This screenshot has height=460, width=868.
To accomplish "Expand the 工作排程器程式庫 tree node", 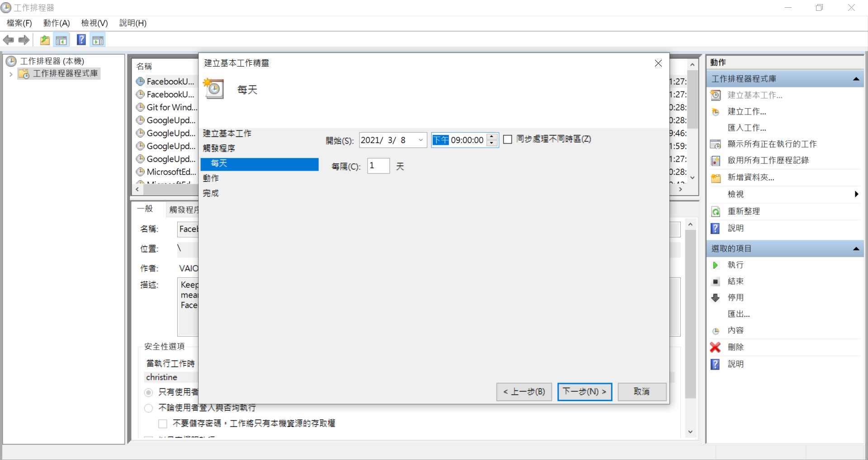I will pyautogui.click(x=11, y=74).
